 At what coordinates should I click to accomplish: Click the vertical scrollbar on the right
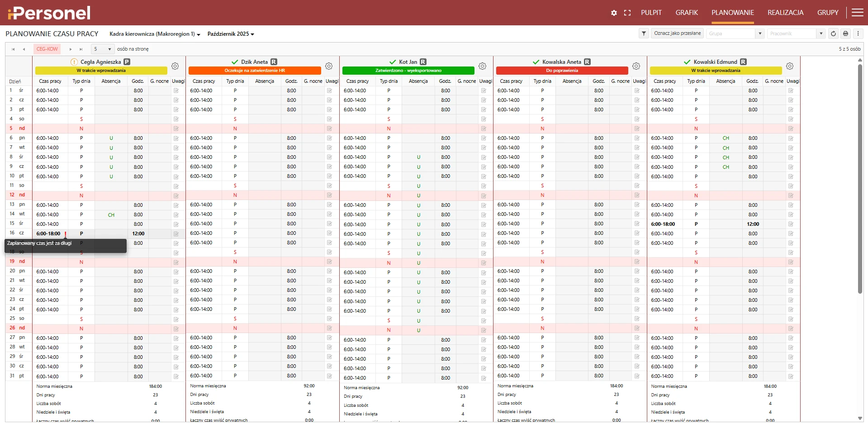[860, 181]
